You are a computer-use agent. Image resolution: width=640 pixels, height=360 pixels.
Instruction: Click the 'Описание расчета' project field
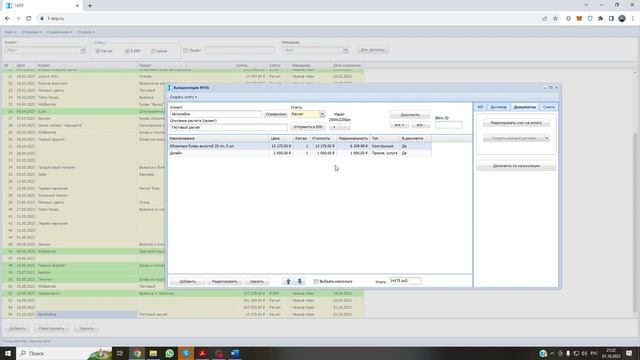pyautogui.click(x=229, y=127)
